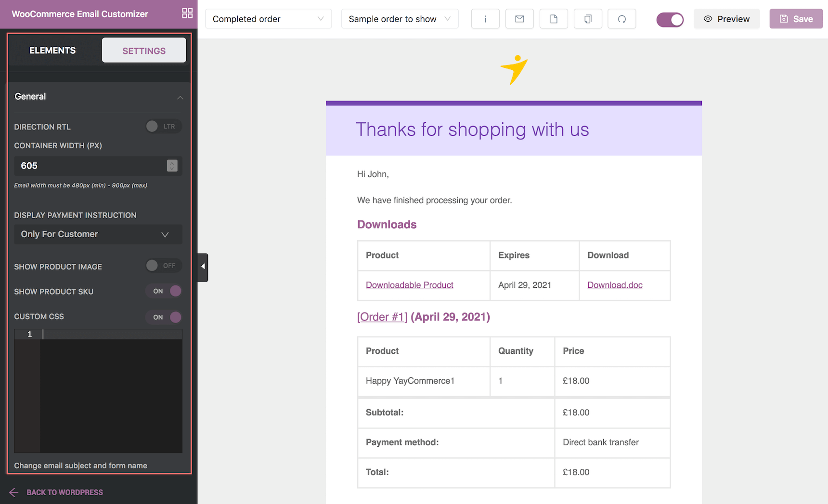Click the blank page icon button
The image size is (828, 504).
click(x=554, y=19)
